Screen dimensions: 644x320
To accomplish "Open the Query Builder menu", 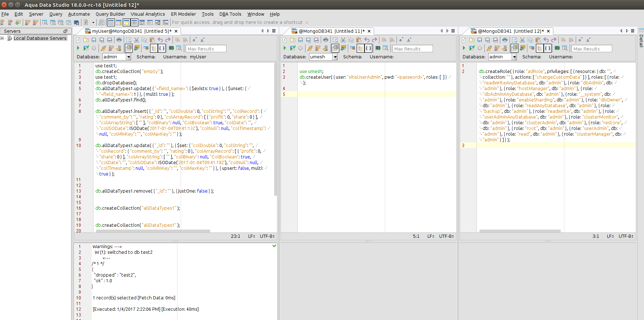I will coord(110,14).
